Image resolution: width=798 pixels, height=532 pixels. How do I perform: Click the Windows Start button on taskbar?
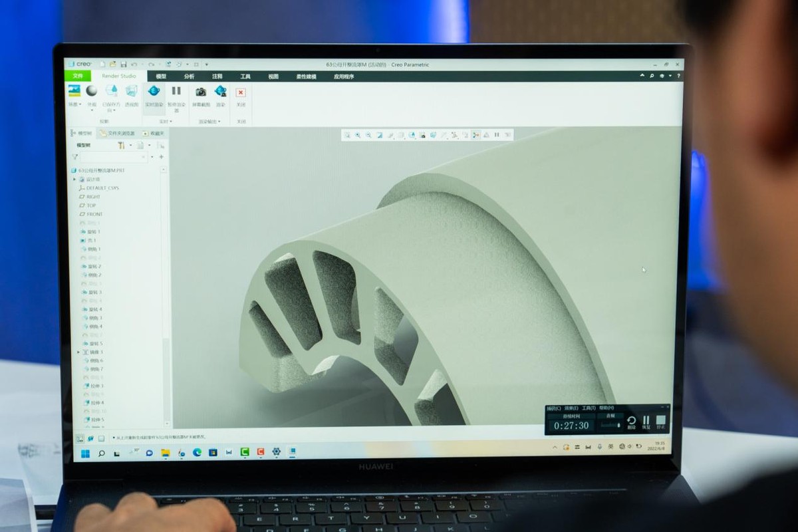pos(85,454)
